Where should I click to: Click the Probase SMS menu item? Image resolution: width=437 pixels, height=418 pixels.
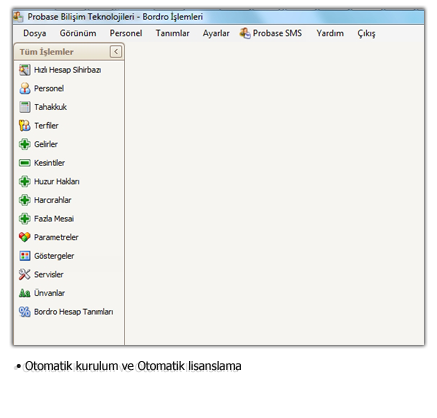pyautogui.click(x=271, y=33)
